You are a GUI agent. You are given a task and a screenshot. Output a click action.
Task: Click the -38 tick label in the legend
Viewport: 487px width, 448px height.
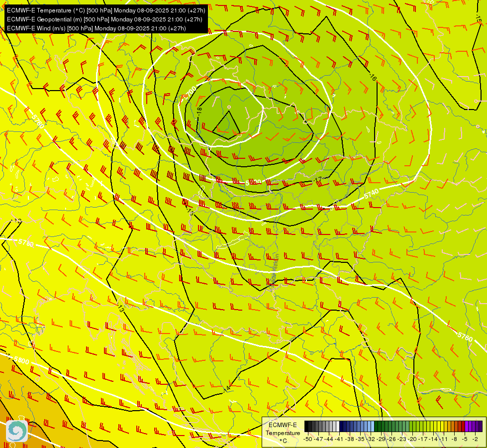[349, 440]
